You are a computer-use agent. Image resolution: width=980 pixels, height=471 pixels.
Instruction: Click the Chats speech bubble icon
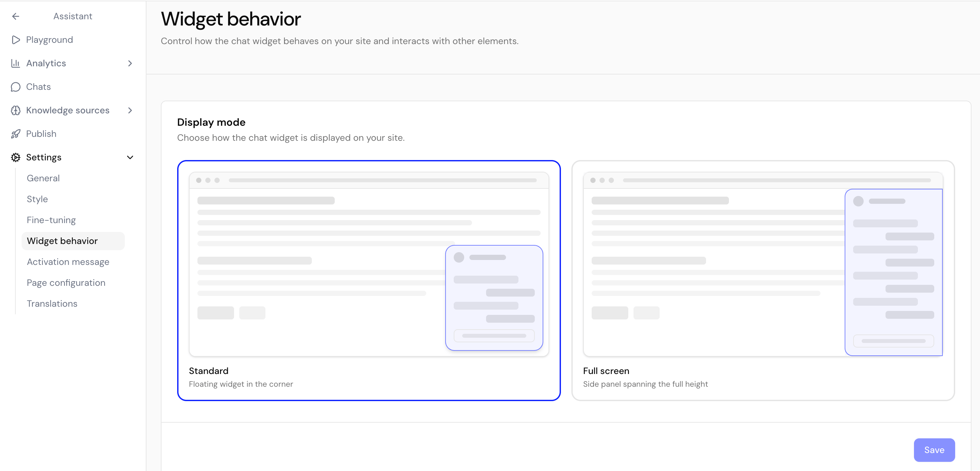point(16,87)
